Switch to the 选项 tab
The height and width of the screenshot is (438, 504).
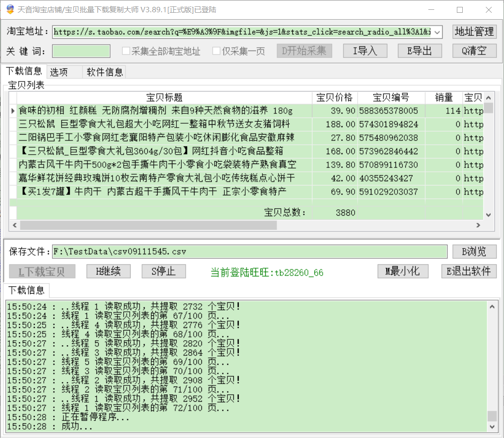(59, 72)
